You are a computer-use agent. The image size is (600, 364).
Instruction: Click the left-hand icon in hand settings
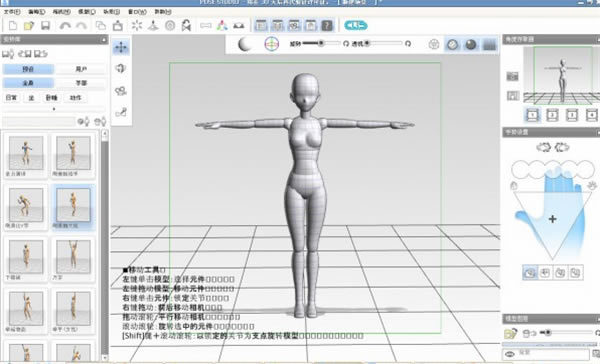(543, 147)
